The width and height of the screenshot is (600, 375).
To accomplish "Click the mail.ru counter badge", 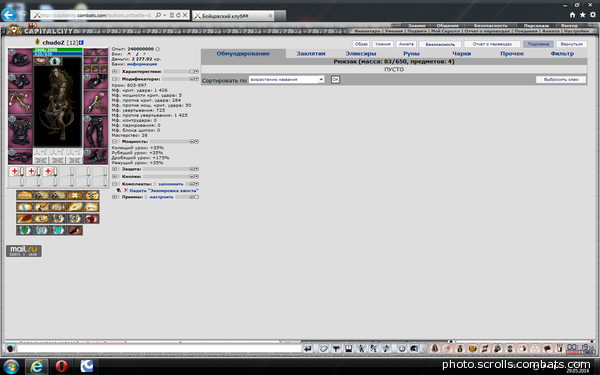I will [x=24, y=251].
